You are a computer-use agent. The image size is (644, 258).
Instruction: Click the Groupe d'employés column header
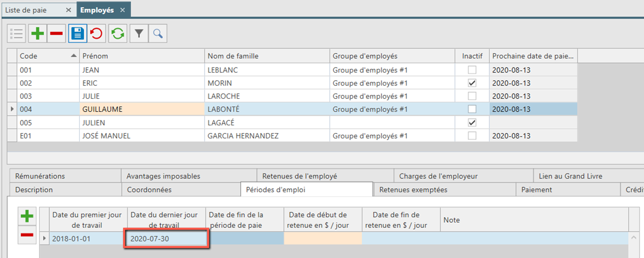click(x=392, y=56)
